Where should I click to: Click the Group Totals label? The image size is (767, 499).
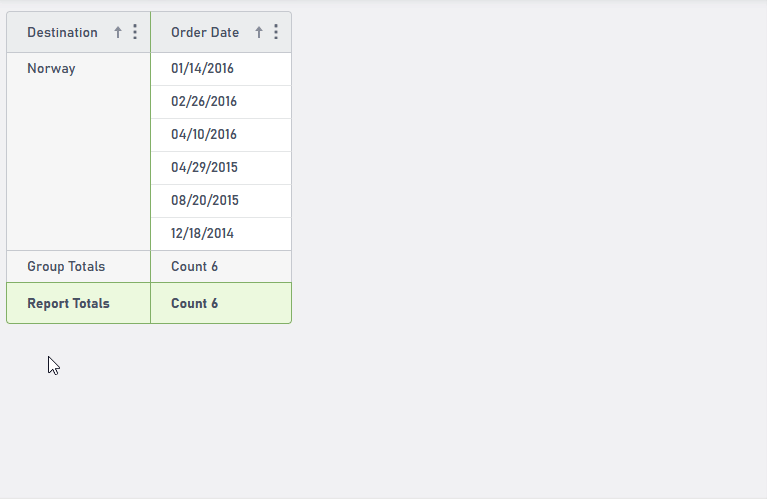[x=66, y=267]
